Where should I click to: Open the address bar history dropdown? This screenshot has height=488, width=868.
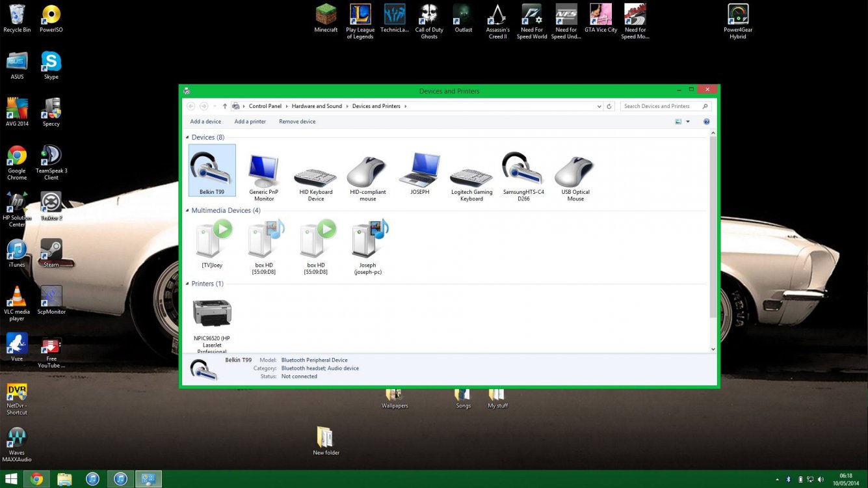[599, 106]
